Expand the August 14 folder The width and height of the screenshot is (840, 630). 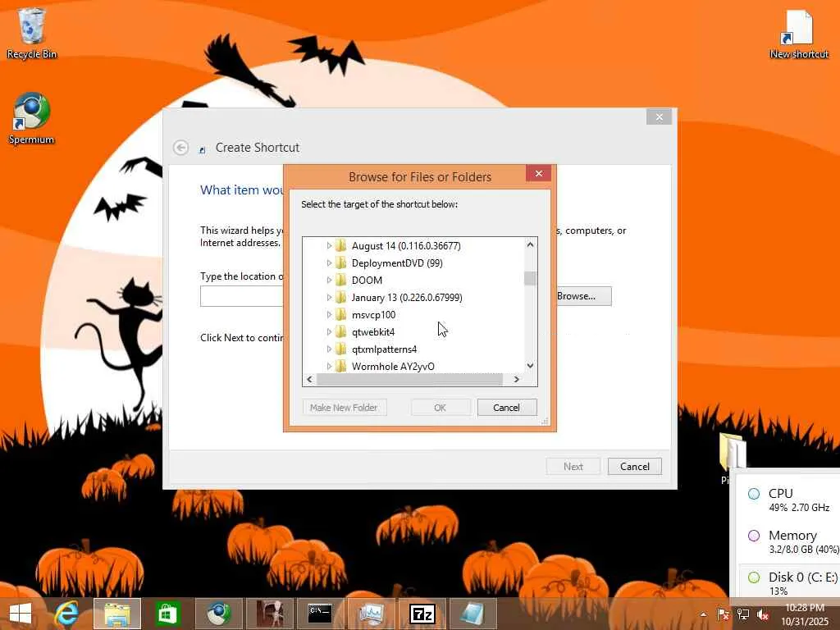[329, 245]
